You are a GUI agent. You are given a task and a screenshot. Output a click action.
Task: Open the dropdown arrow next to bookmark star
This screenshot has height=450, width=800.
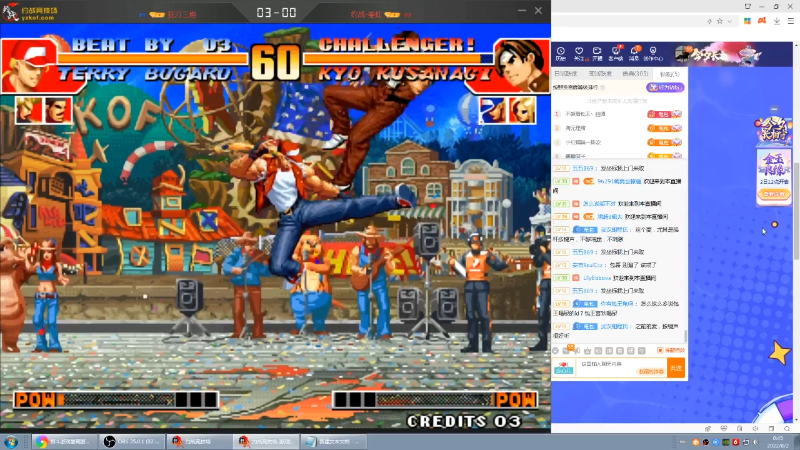click(x=730, y=21)
